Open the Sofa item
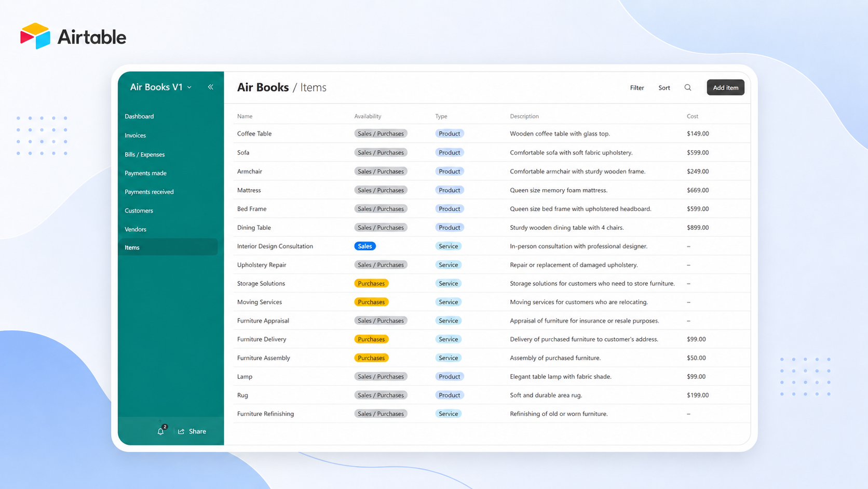 point(243,153)
